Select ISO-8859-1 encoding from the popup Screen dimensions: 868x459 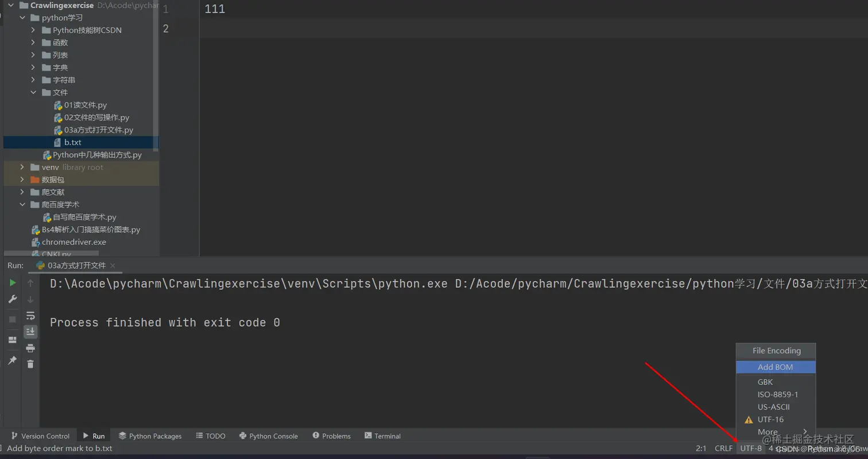[x=776, y=395]
